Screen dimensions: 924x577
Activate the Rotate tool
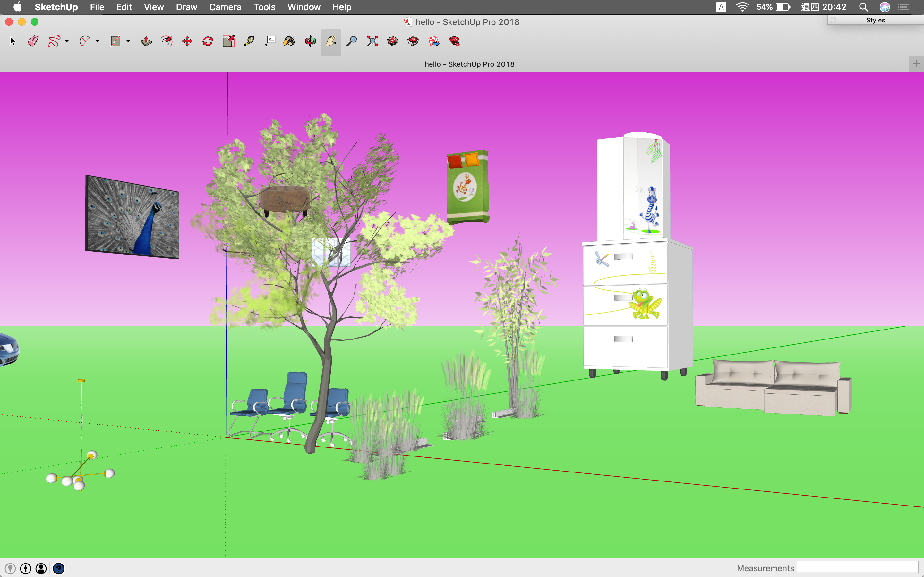(x=208, y=41)
